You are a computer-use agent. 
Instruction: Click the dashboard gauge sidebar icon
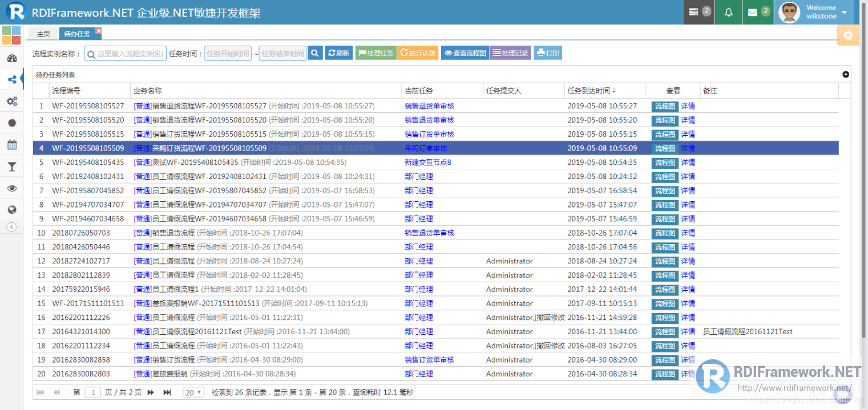pyautogui.click(x=11, y=59)
